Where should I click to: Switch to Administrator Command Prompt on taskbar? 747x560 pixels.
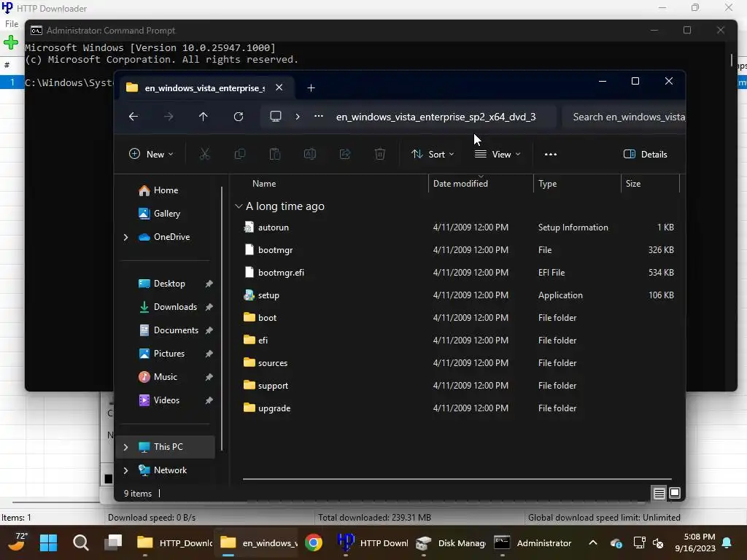[x=533, y=542]
